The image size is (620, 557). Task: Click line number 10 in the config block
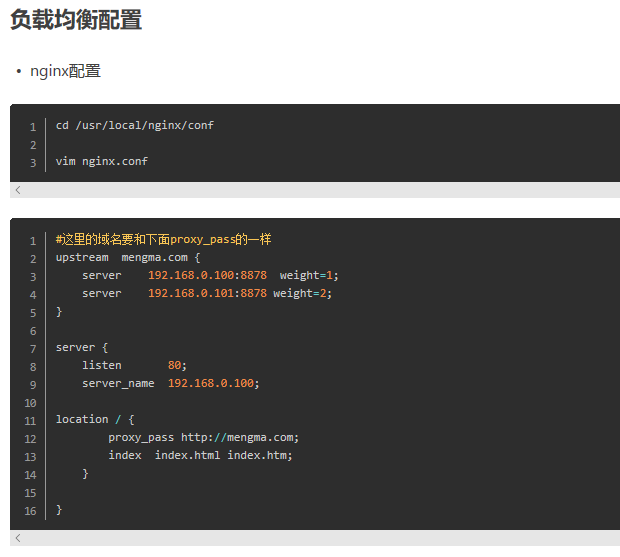pos(30,403)
